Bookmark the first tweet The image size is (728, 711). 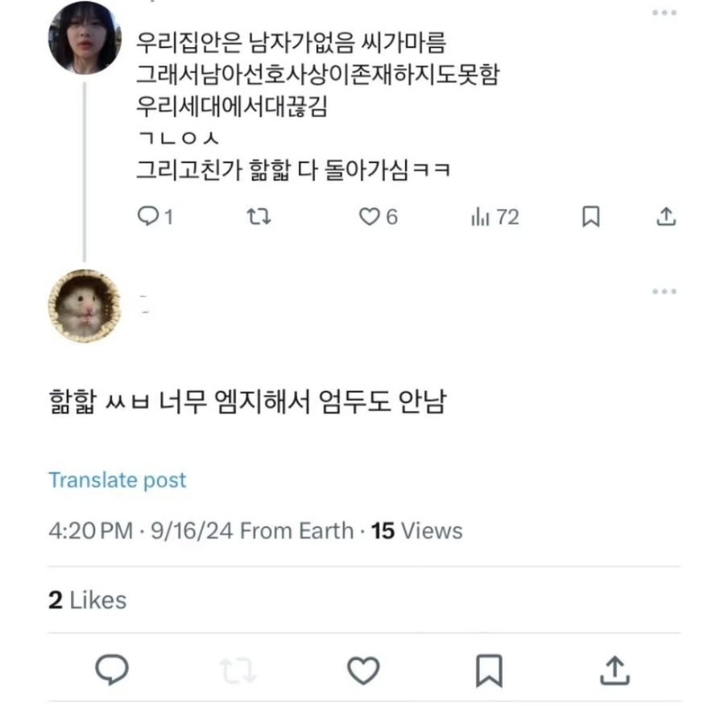[x=590, y=217]
